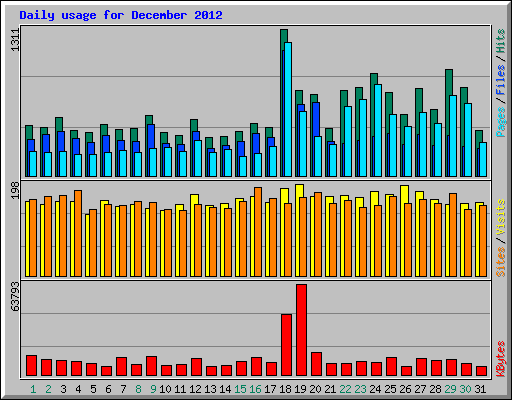
Task: Click the 1311 axis value label
Action: coord(15,40)
